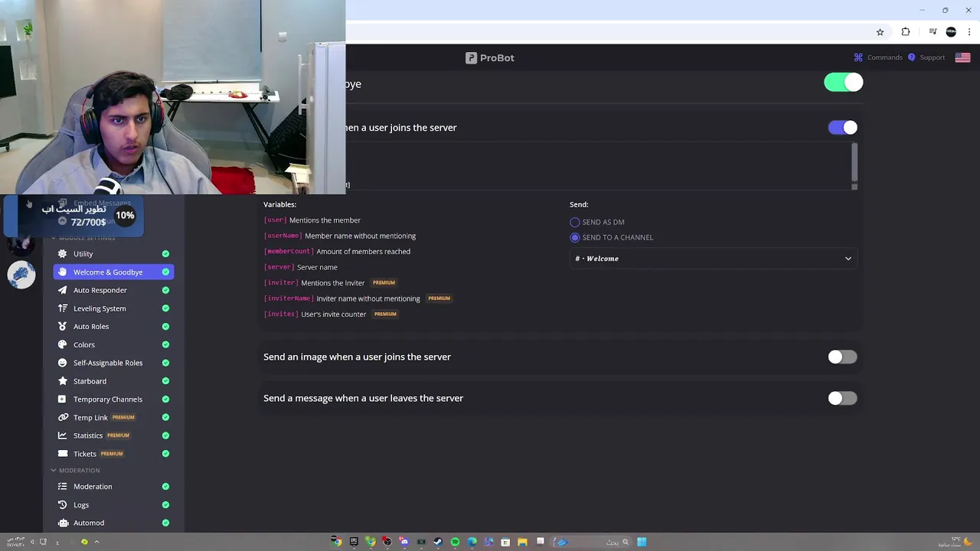
Task: Open the Temp Link premium module
Action: click(113, 418)
